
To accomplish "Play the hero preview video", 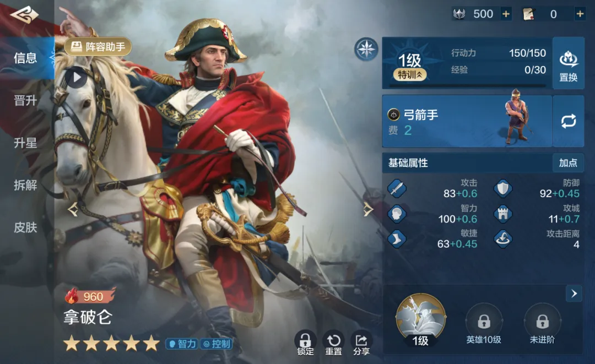I will 76,78.
